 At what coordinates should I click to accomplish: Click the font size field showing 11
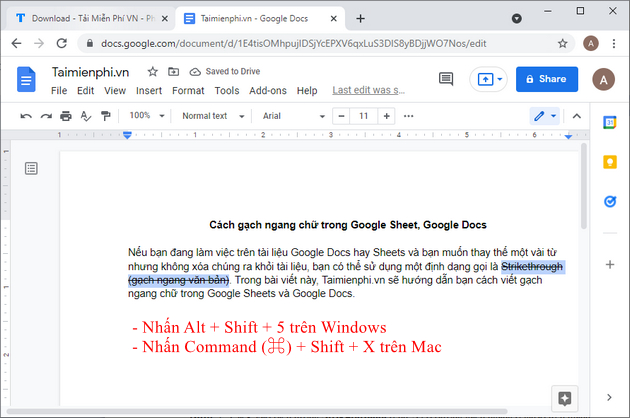(364, 116)
